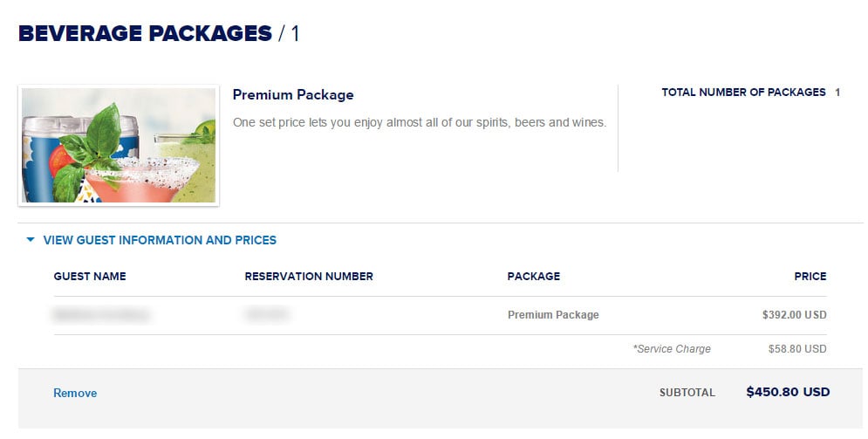Image resolution: width=868 pixels, height=439 pixels.
Task: Select the blurred reservation number cell
Action: tap(267, 314)
